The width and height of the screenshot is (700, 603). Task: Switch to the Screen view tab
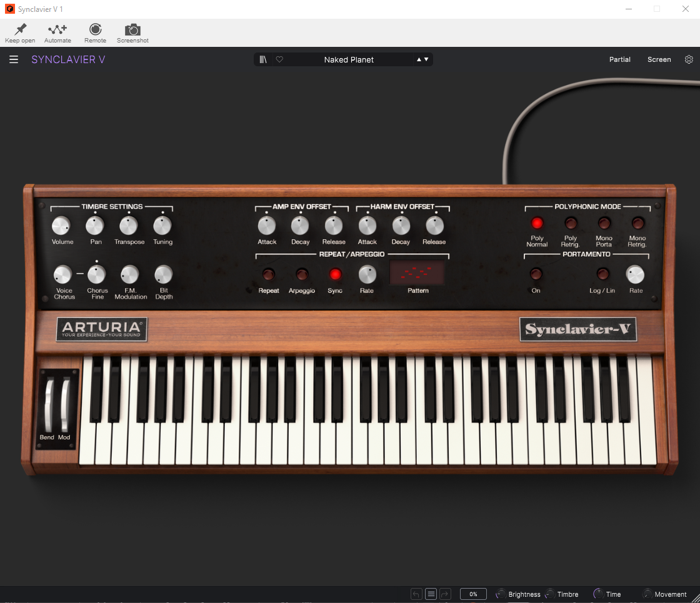tap(659, 59)
